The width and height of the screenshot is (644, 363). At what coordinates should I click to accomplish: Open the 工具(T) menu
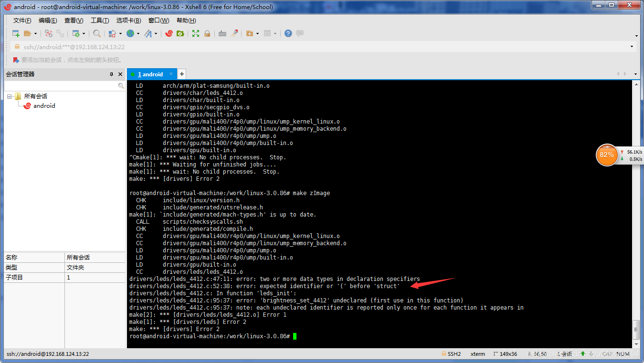coord(100,21)
